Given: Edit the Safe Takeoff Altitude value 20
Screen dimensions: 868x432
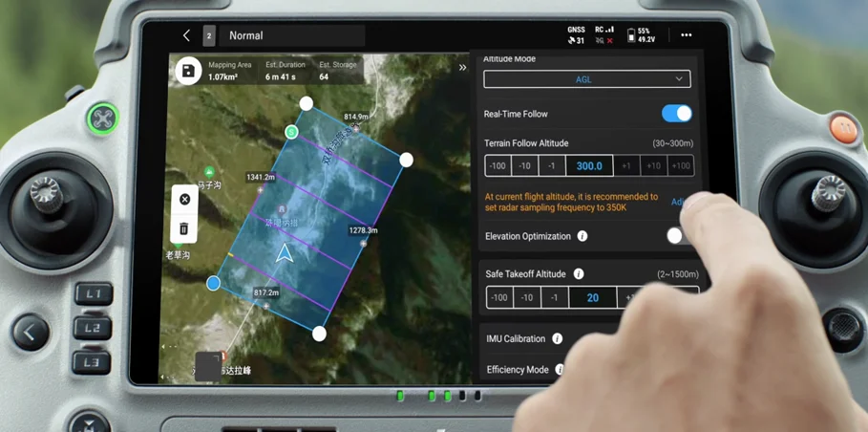Looking at the screenshot, I should click(592, 298).
